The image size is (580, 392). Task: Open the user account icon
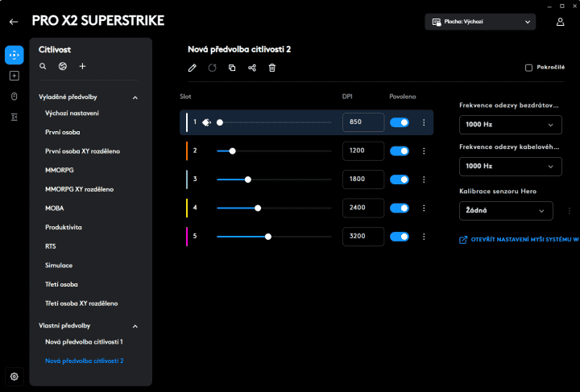560,22
